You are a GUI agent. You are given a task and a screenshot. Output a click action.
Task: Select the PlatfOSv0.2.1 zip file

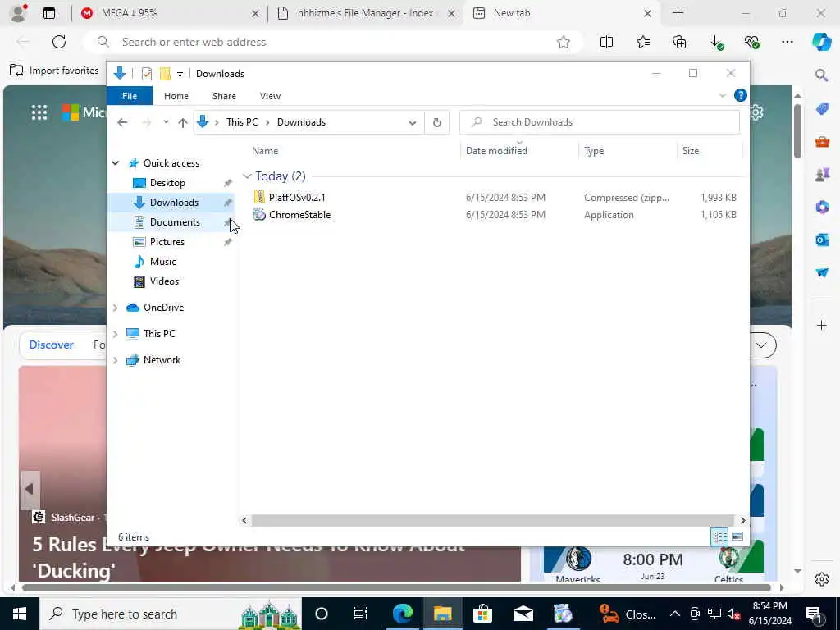tap(297, 198)
